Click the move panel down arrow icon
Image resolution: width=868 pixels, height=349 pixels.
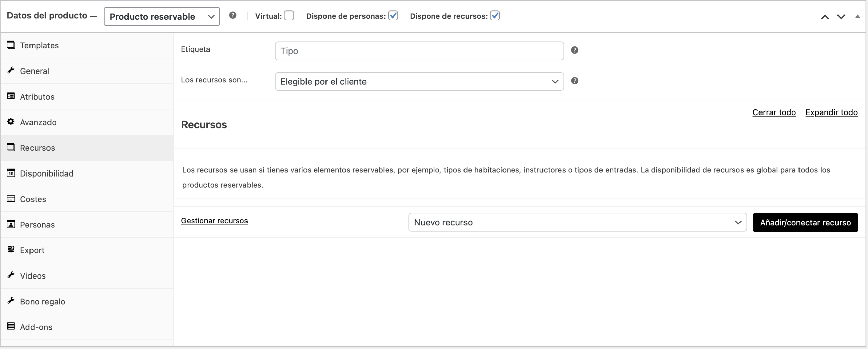(x=841, y=17)
